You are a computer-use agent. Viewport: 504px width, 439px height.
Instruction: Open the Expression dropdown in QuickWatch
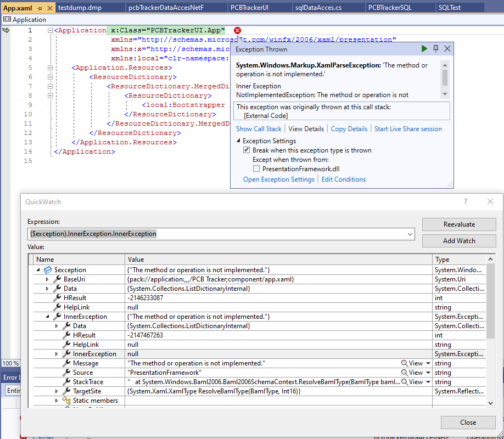tap(410, 234)
